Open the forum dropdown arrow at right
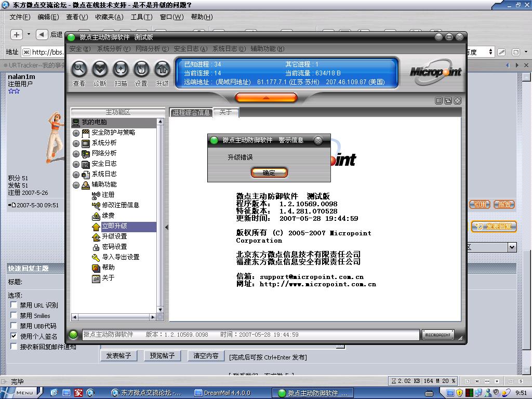The height and width of the screenshot is (399, 532). [x=512, y=247]
